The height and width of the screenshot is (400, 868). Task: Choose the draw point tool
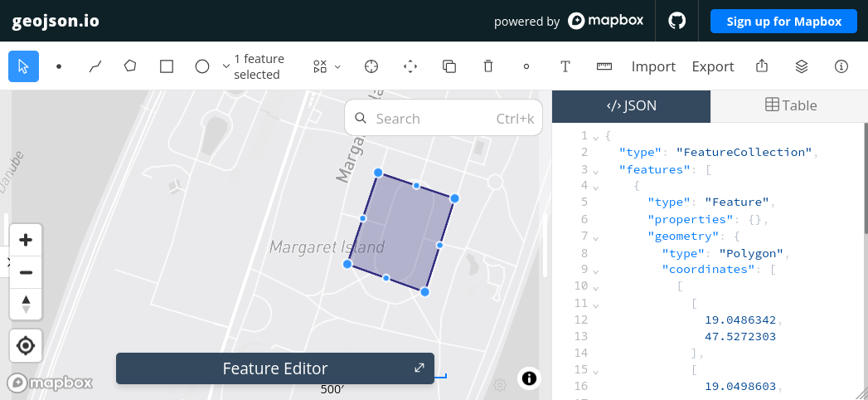click(59, 66)
